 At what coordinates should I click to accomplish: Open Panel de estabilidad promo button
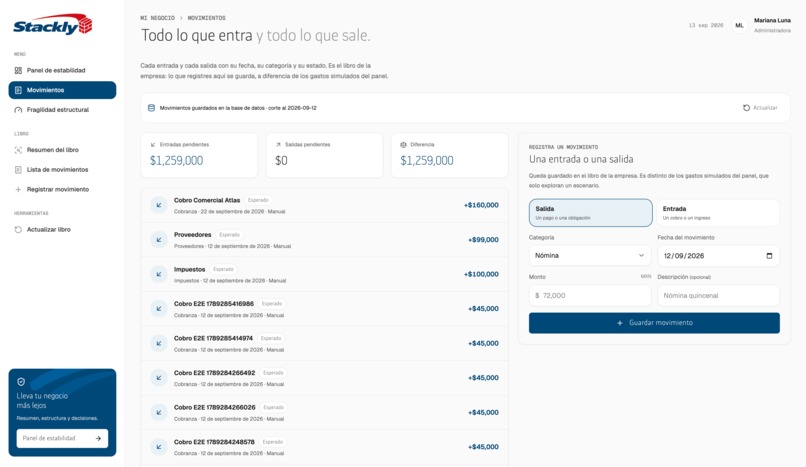(x=62, y=438)
